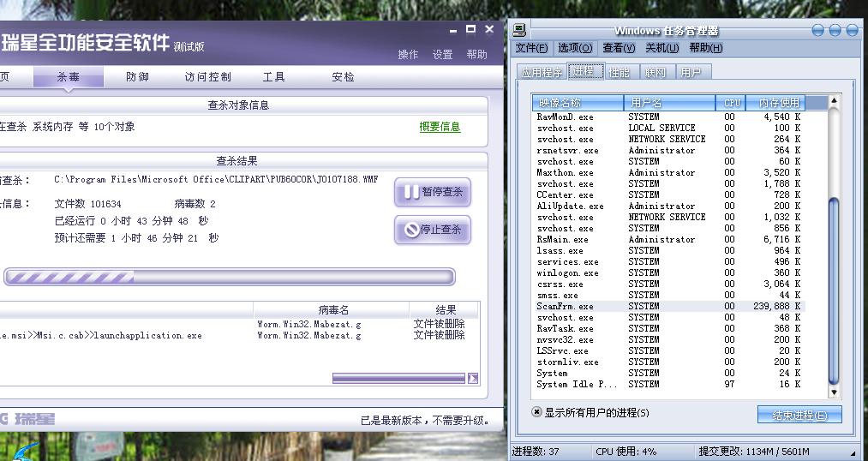The width and height of the screenshot is (868, 461).
Task: Select the 工具 tab in Rising
Action: tap(274, 77)
